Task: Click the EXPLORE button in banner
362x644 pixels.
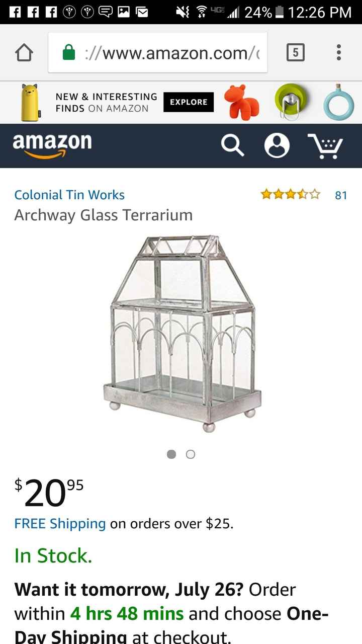Action: pos(189,102)
